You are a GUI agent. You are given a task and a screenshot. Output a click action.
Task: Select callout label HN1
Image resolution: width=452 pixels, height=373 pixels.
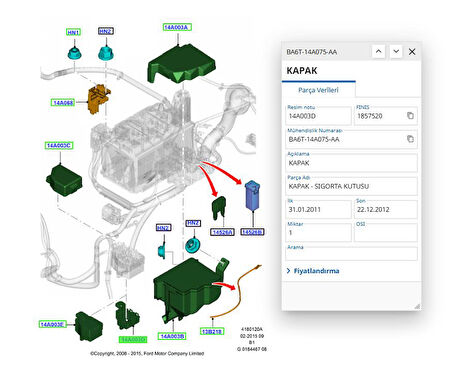73,32
